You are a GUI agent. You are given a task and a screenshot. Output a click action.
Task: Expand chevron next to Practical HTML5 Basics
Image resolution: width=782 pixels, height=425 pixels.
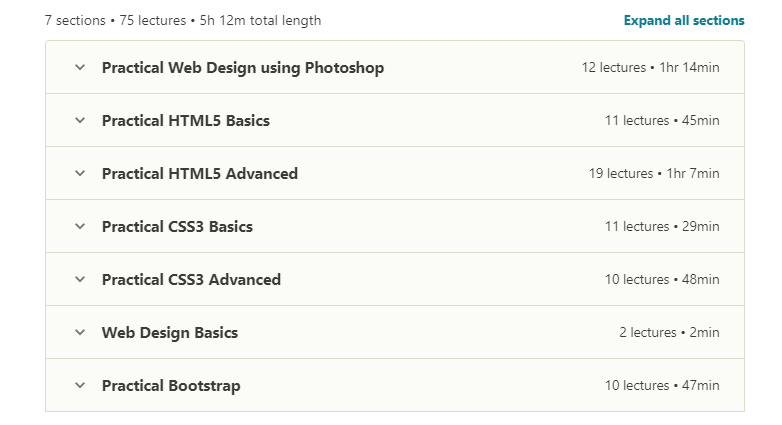(80, 120)
